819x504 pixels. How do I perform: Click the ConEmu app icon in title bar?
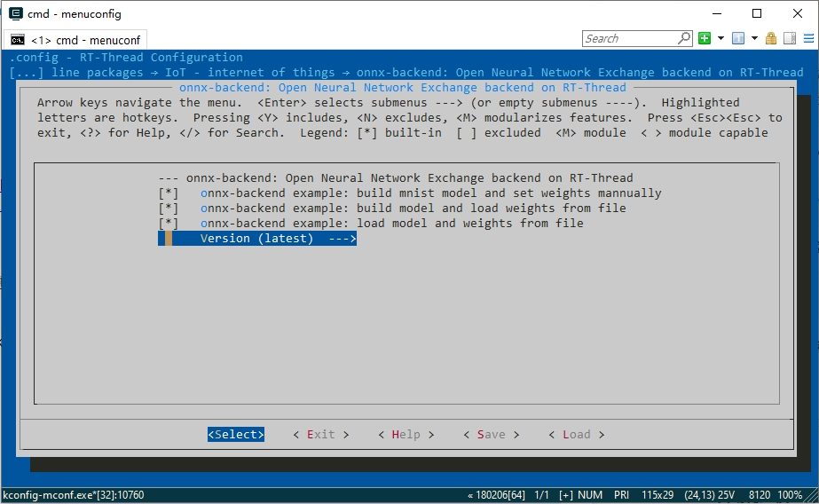pyautogui.click(x=16, y=13)
